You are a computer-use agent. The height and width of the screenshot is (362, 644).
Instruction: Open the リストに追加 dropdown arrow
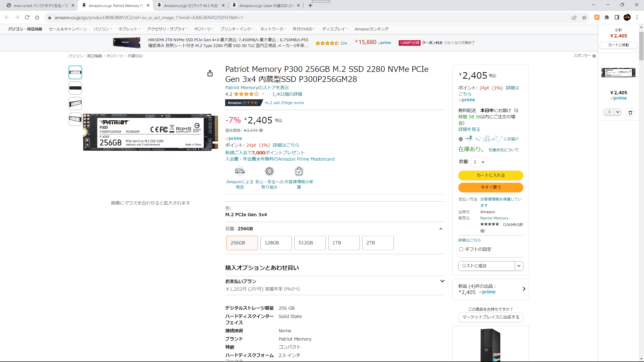[x=519, y=266]
